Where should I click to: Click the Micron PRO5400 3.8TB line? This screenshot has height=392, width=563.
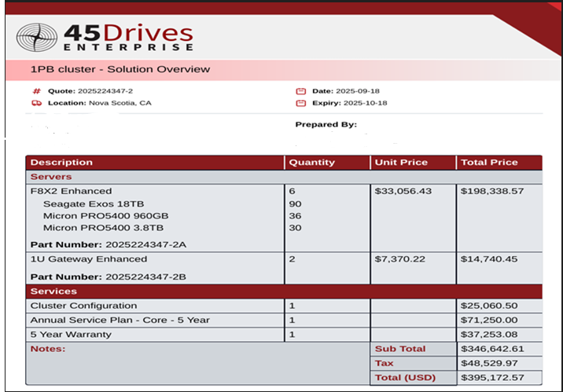pyautogui.click(x=103, y=228)
